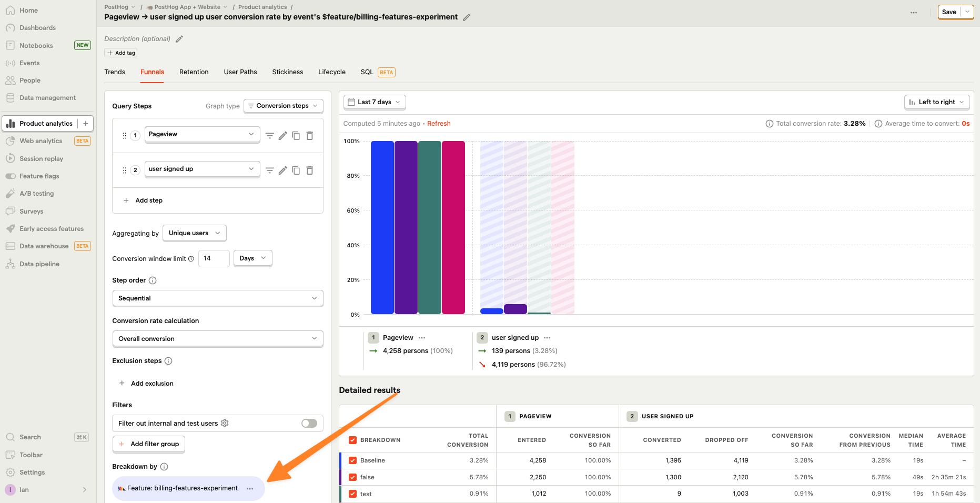Screen dimensions: 980x503
Task: Open the user signed up event dropdown
Action: click(202, 169)
